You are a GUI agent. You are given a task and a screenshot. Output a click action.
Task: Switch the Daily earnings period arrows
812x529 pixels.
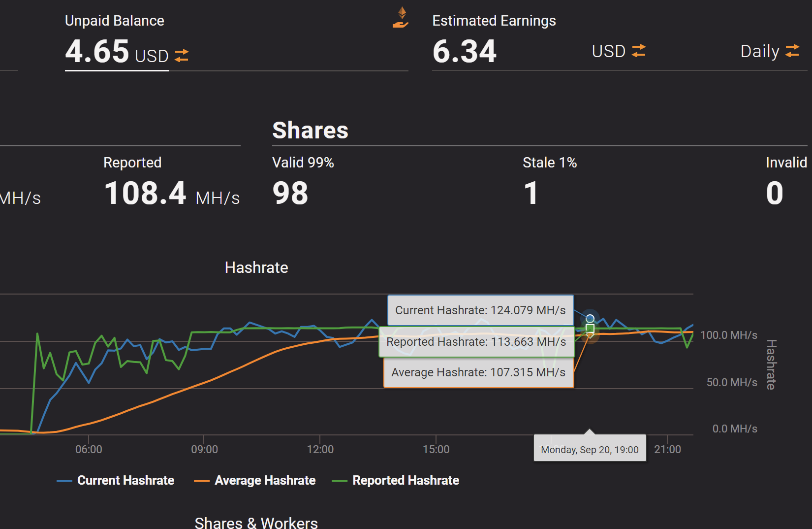pos(792,51)
